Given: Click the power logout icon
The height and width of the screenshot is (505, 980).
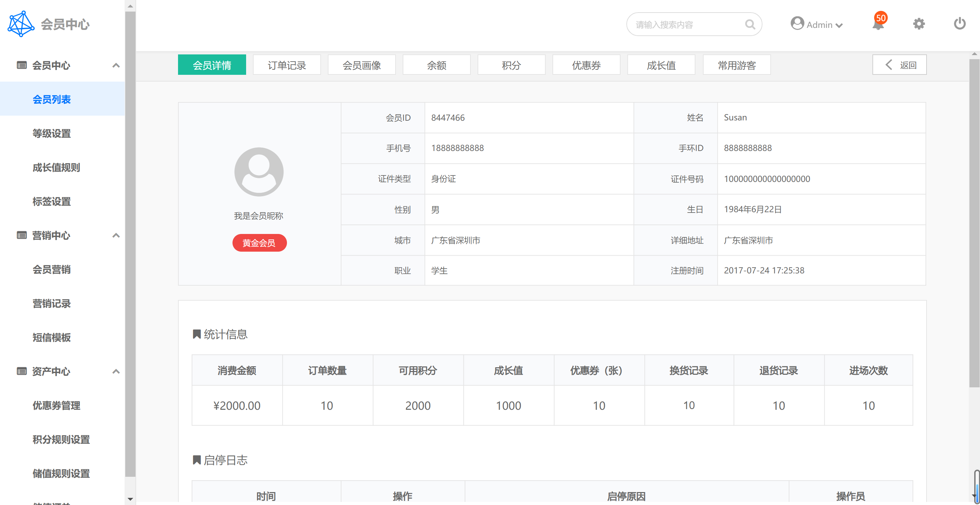Looking at the screenshot, I should [x=960, y=23].
